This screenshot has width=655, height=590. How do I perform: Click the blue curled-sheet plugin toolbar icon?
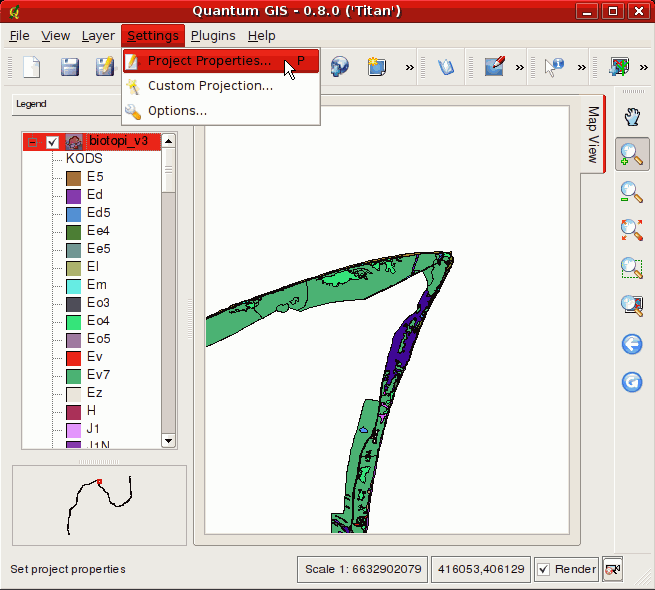tap(445, 67)
